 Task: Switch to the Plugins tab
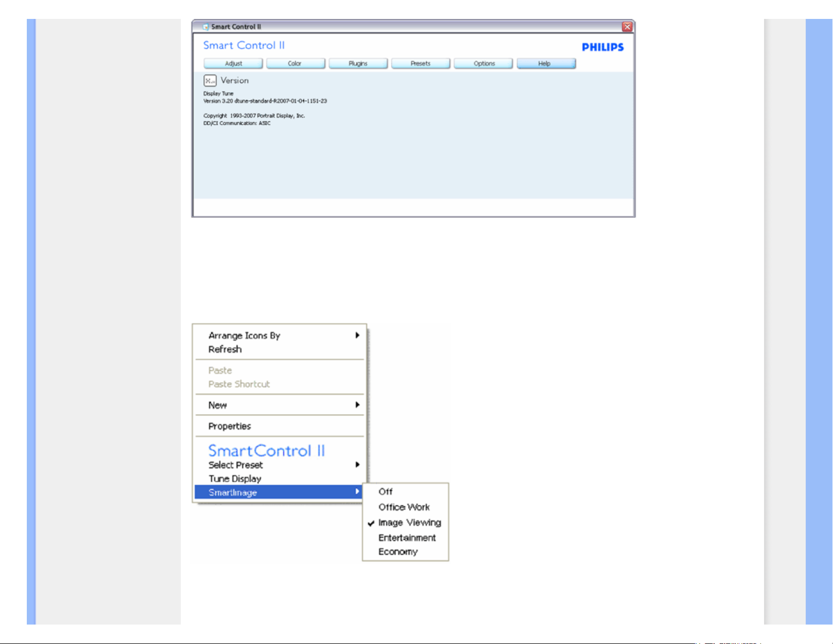(x=358, y=64)
